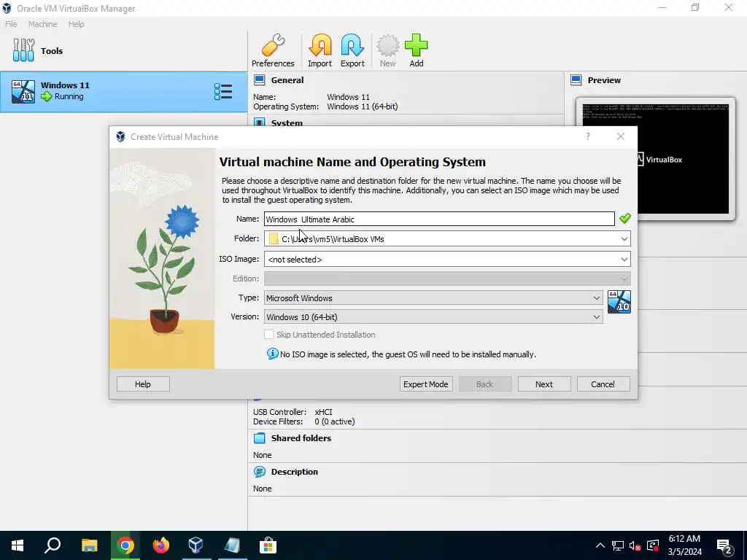
Task: Switch to Expert Mode
Action: click(x=426, y=384)
